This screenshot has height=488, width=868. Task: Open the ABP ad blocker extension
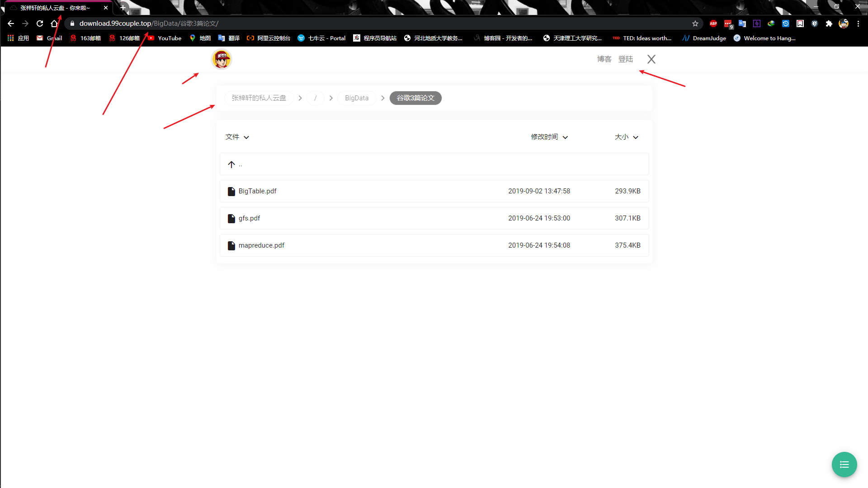click(x=713, y=23)
